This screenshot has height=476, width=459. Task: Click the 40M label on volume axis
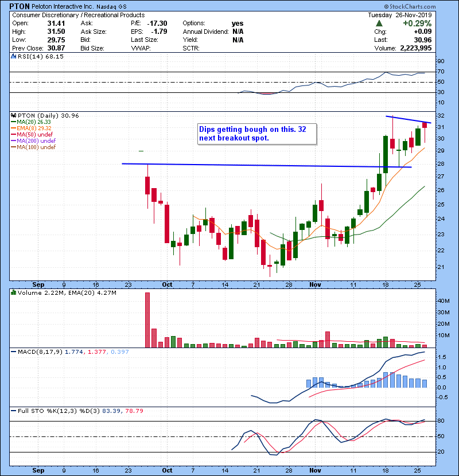443,301
